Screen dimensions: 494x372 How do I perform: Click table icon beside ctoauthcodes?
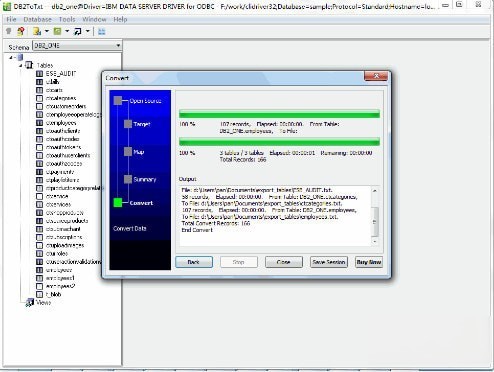point(39,139)
